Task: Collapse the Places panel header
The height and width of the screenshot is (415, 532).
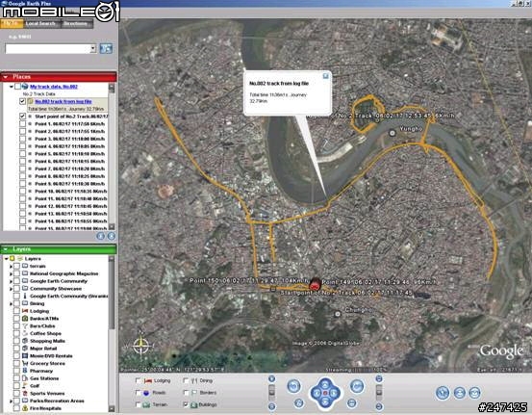Action: pyautogui.click(x=6, y=77)
